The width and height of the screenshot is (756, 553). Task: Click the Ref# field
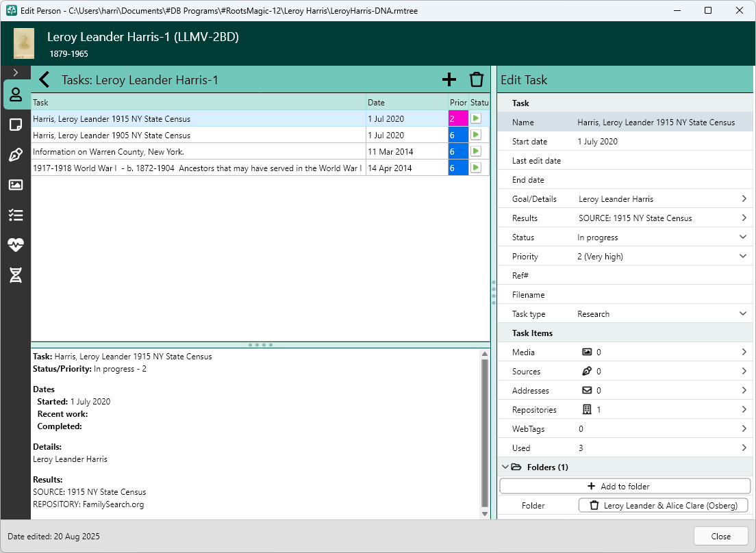625,276
